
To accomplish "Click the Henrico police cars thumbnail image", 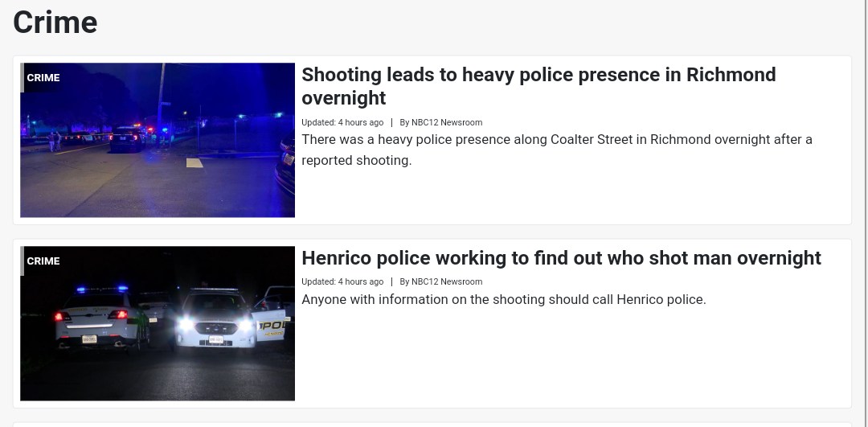I will point(158,323).
